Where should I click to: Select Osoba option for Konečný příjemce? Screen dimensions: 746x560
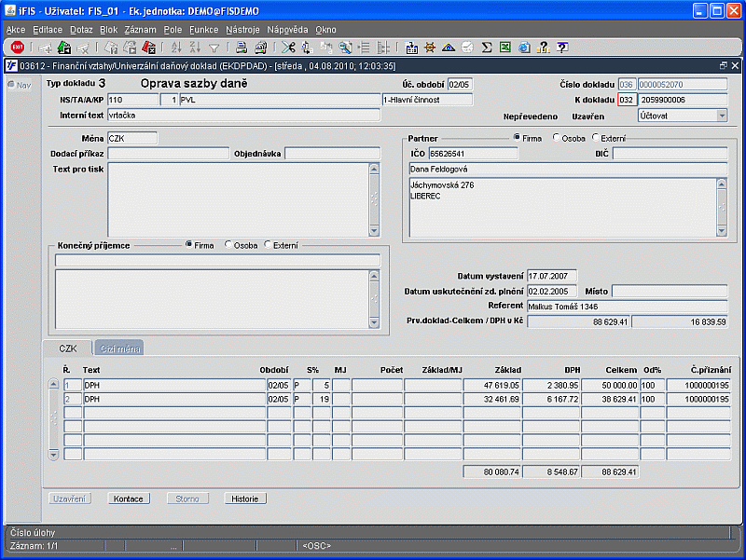(228, 245)
